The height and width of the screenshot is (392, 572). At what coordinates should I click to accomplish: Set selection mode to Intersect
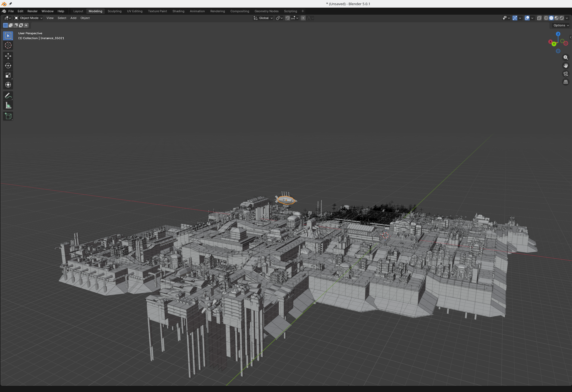tap(26, 25)
